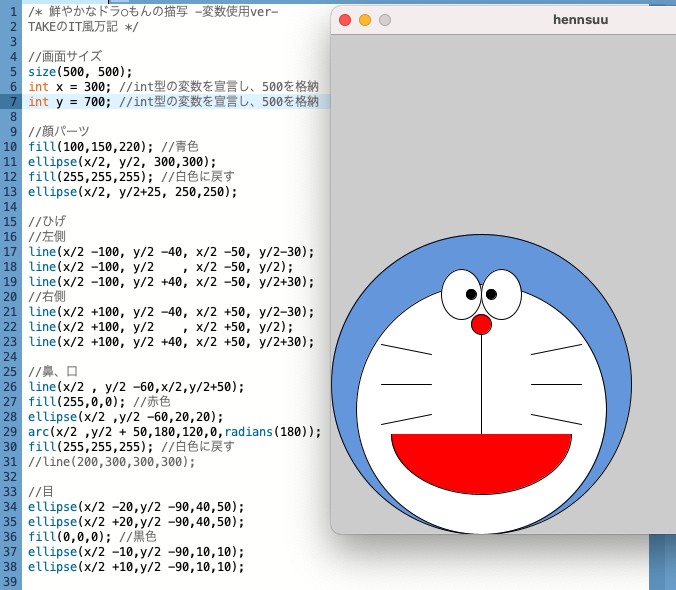Click line 11 'ellipse(x/2, y/2, 300,300);'
This screenshot has height=590, width=676.
pos(122,162)
